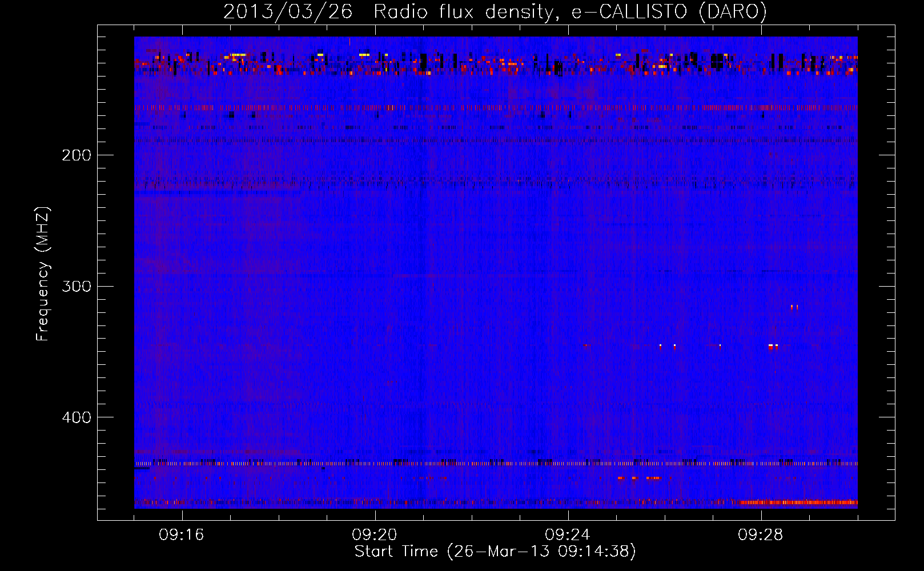The image size is (924, 571).
Task: Click the 09:16 time tick label
Action: [182, 535]
